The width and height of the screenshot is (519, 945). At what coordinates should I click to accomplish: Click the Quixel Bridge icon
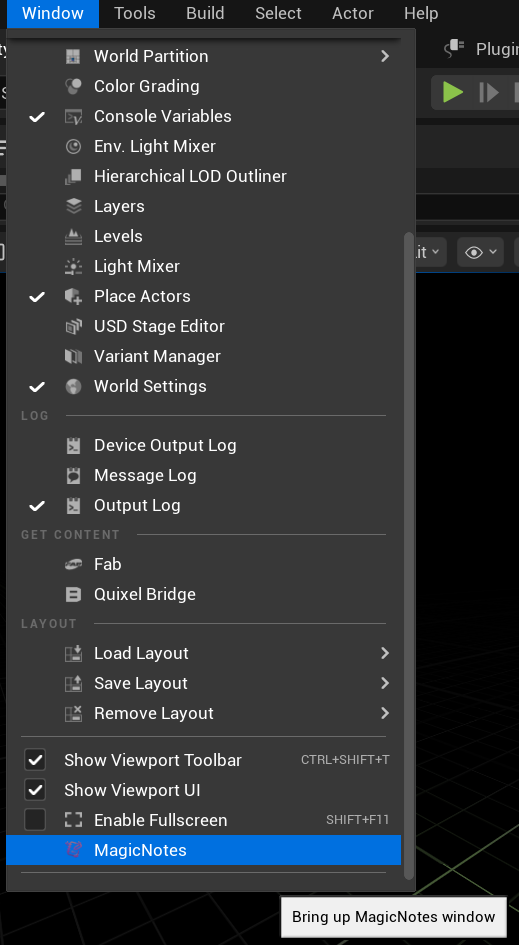[x=74, y=594]
